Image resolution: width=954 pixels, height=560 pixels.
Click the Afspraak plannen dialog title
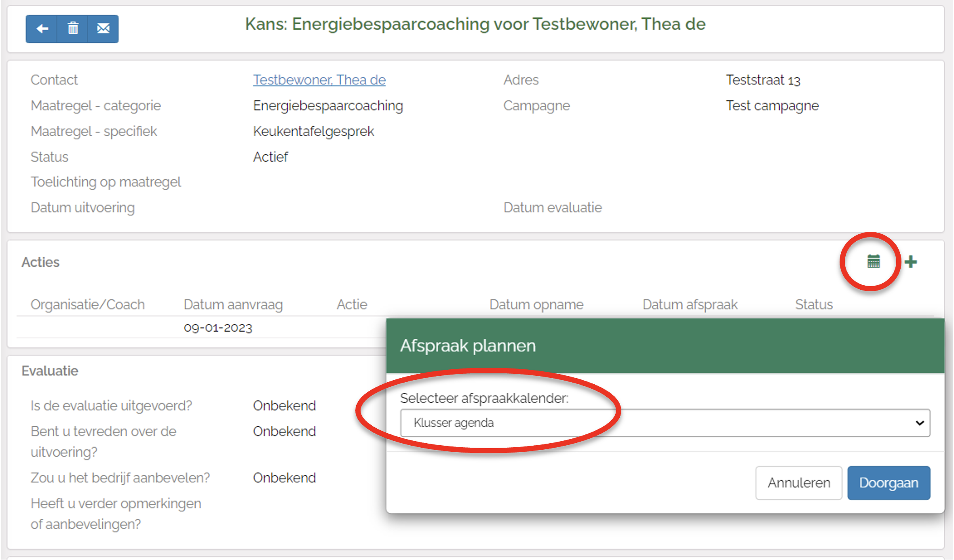click(468, 346)
